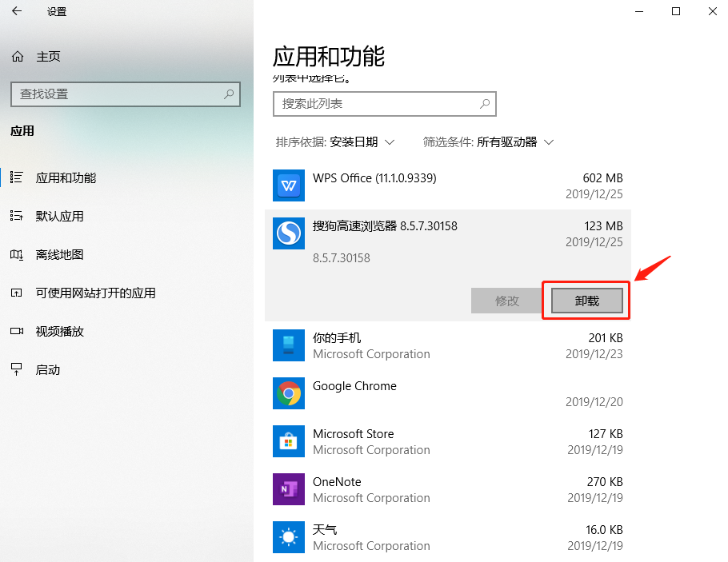Click the 搜狗高速浏览器 app icon
728x562 pixels.
[x=289, y=233]
